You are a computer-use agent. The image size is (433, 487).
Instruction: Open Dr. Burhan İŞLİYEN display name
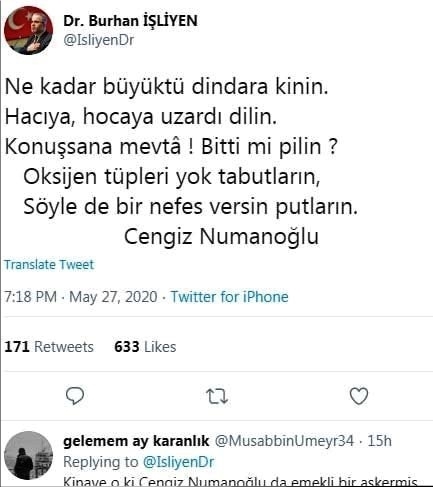(x=130, y=21)
